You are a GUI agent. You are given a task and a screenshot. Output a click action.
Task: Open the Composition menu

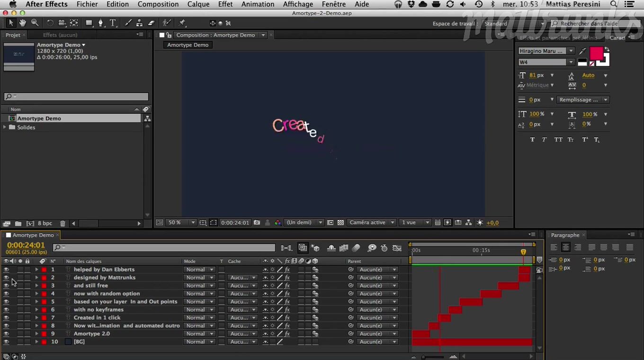click(x=158, y=4)
